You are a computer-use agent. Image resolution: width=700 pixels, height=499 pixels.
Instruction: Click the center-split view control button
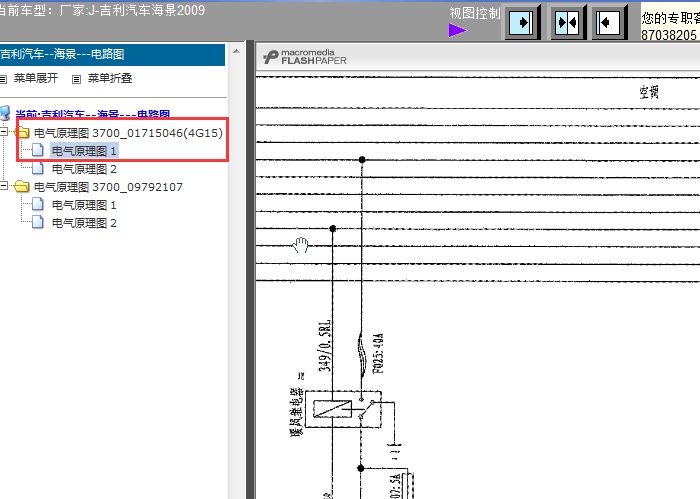tap(567, 22)
